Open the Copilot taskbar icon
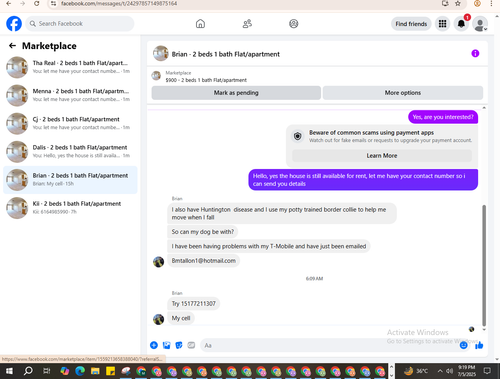Screen dimensions: 500x379 point(65,371)
